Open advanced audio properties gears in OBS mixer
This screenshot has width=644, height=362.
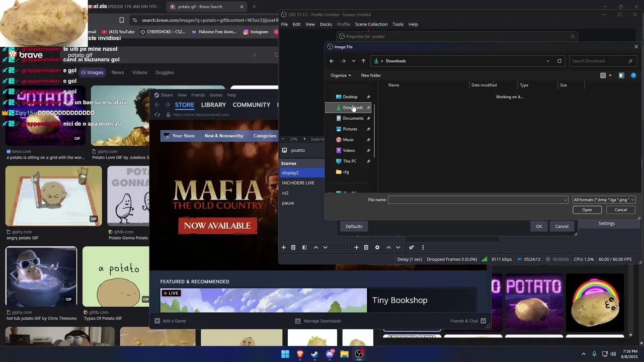412,247
